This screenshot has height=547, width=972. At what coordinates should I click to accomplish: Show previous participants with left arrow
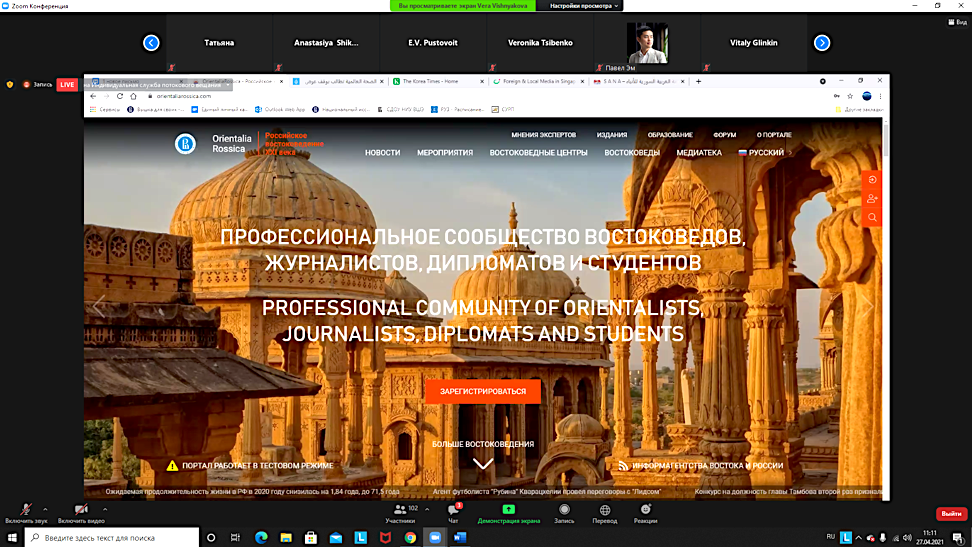[151, 43]
